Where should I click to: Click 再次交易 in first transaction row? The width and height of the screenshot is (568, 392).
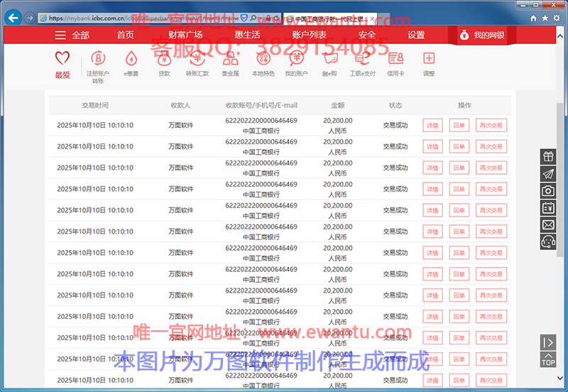click(x=491, y=126)
